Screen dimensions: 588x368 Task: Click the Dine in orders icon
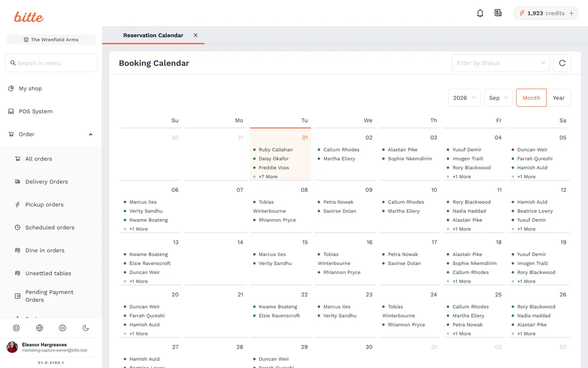[18, 250]
